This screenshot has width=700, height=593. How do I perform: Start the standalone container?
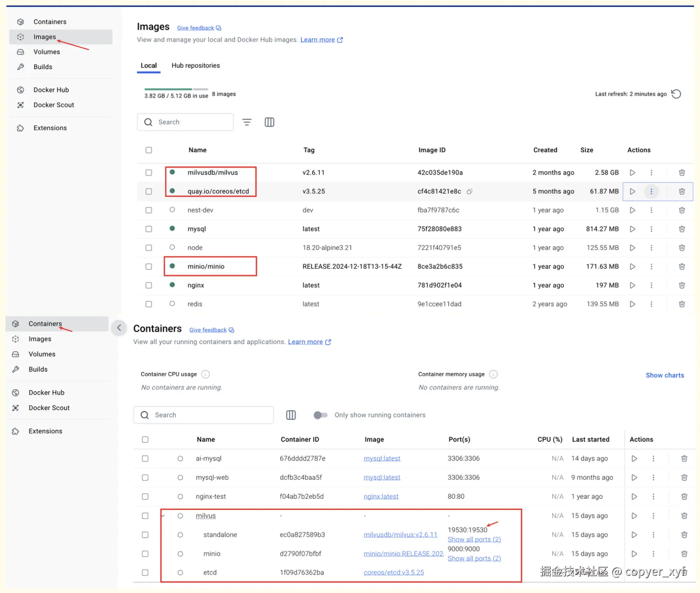coord(634,535)
